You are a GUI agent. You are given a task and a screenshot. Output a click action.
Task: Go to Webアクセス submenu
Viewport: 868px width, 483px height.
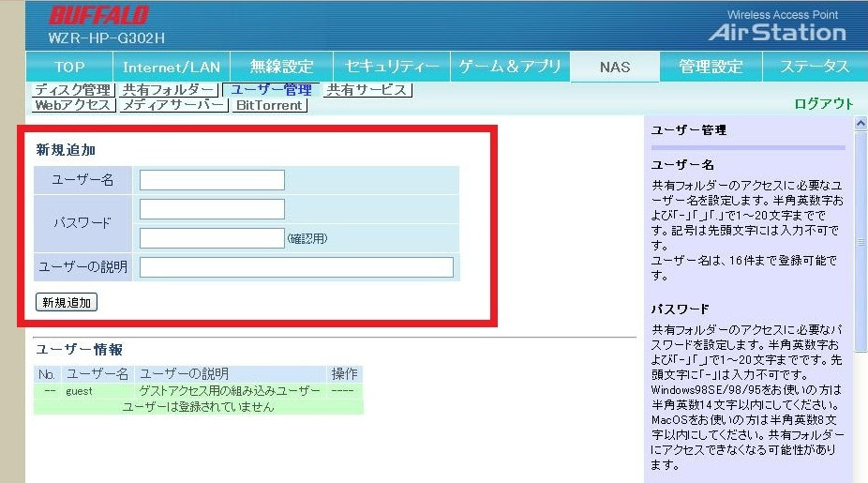pyautogui.click(x=73, y=105)
